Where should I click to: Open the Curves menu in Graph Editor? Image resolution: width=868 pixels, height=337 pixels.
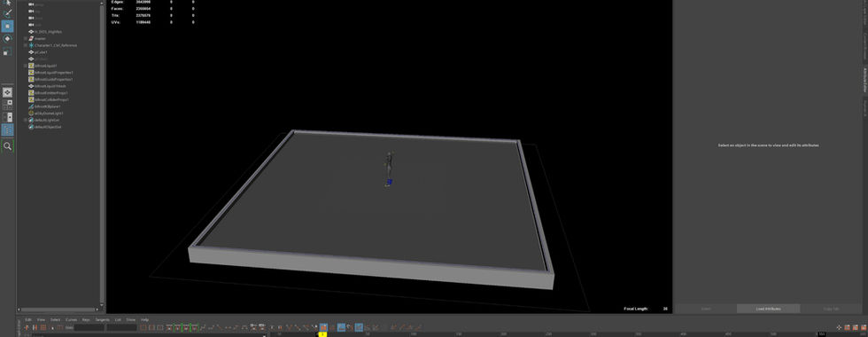(72, 320)
